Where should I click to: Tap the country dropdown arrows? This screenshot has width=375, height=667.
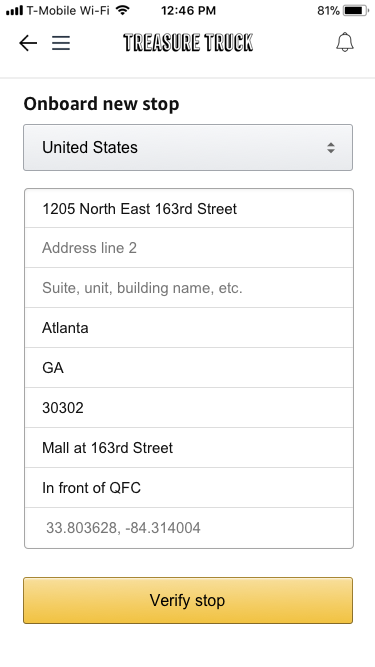click(331, 148)
